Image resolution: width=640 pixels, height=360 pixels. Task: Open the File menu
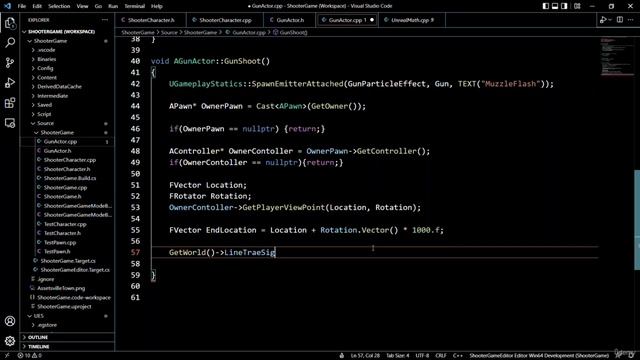(22, 6)
